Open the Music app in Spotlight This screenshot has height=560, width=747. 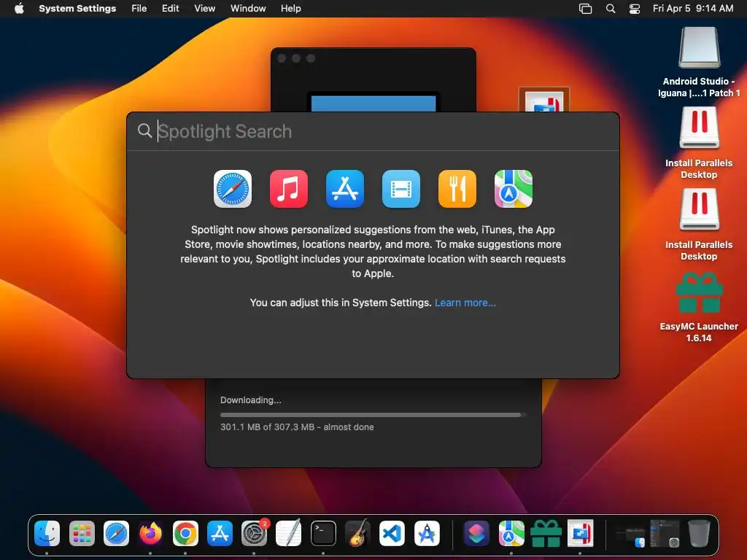click(x=289, y=189)
